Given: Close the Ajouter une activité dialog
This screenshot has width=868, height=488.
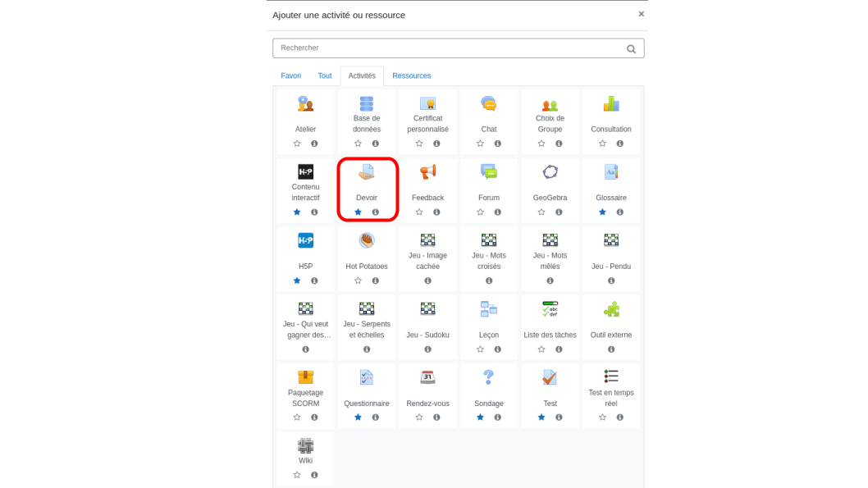Looking at the screenshot, I should click(641, 14).
